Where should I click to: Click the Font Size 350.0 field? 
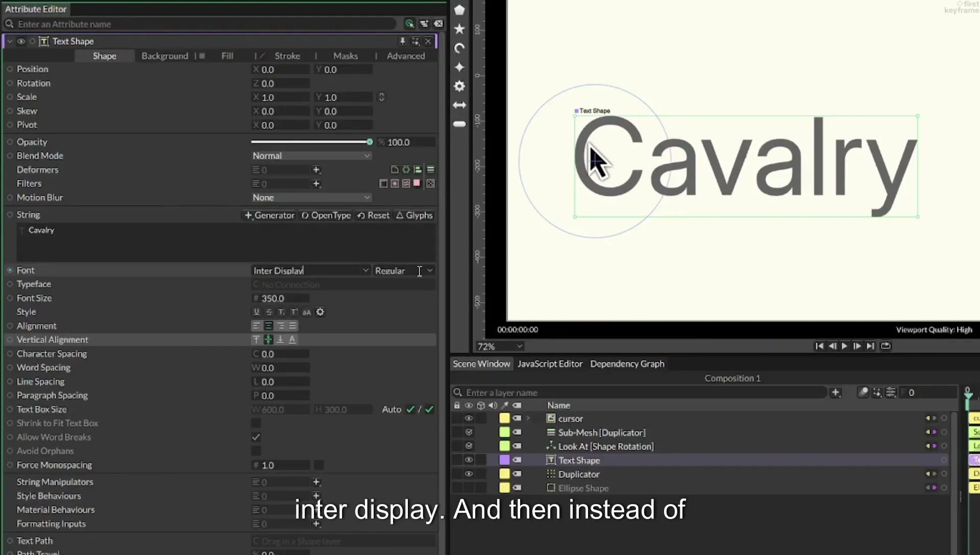(281, 298)
